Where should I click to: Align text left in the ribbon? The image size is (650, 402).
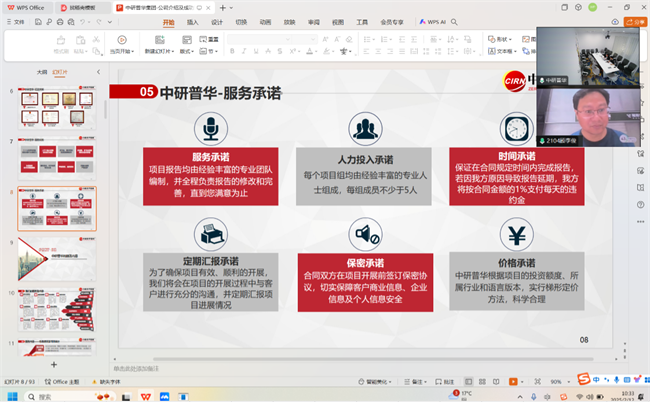pyautogui.click(x=366, y=51)
